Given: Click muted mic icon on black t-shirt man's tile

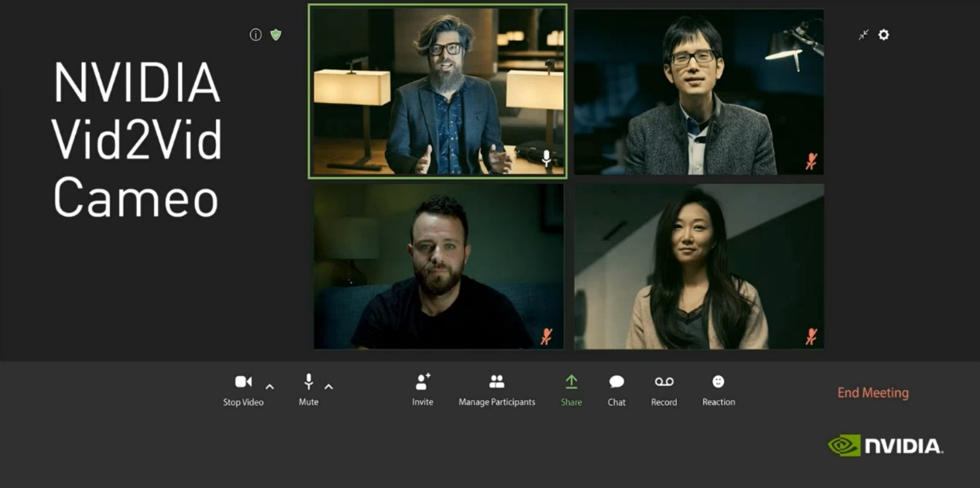Looking at the screenshot, I should (547, 336).
